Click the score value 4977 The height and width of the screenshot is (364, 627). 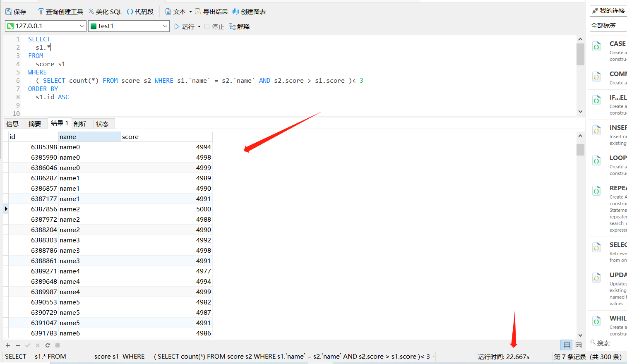[x=166, y=271]
